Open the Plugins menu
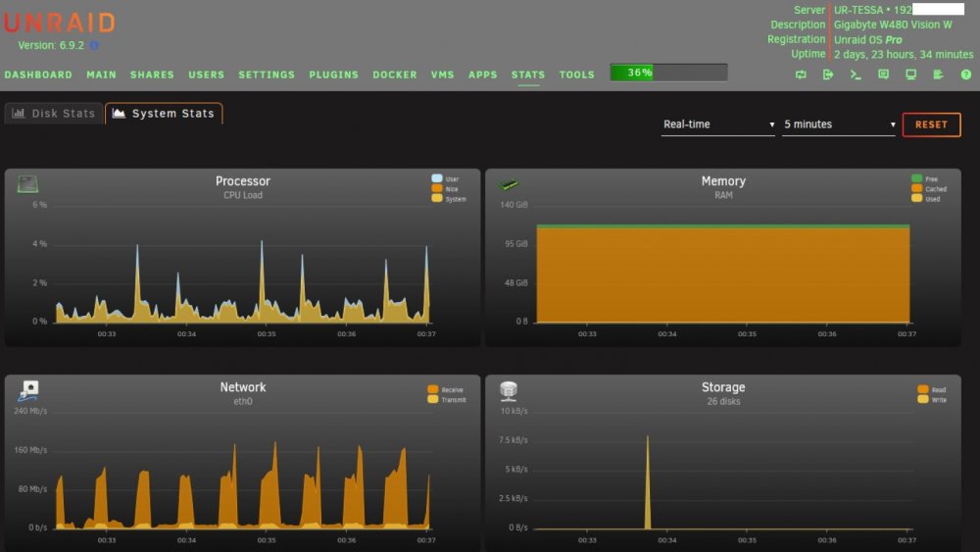980x552 pixels. (334, 75)
